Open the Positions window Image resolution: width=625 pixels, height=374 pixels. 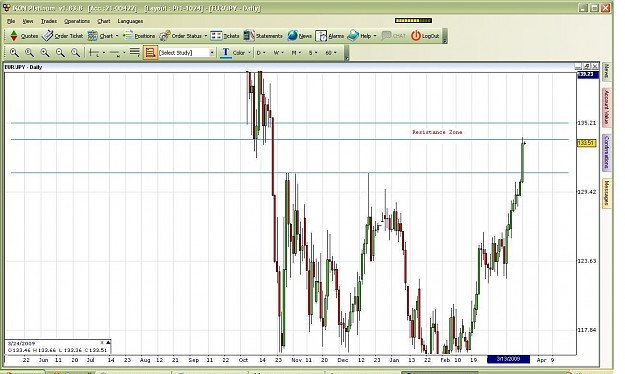139,36
